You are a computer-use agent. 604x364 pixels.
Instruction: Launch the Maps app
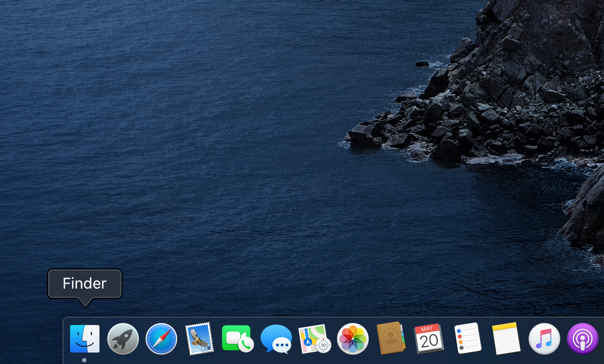click(x=314, y=339)
